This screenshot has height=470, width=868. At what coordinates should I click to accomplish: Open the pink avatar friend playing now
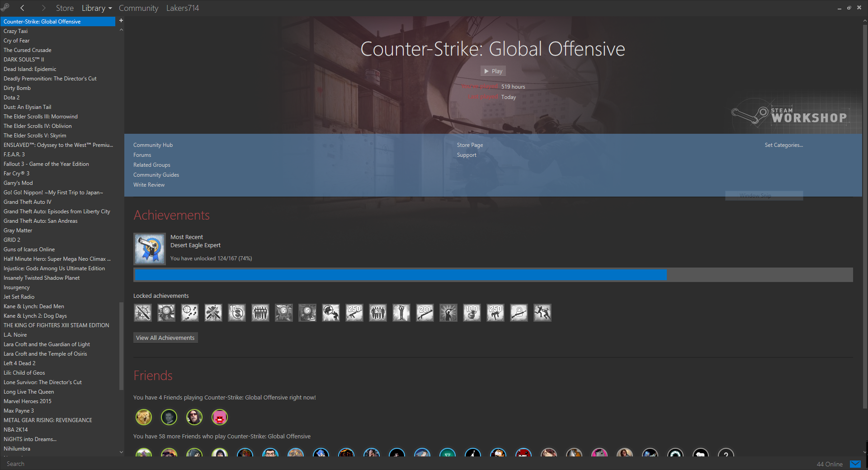point(220,417)
